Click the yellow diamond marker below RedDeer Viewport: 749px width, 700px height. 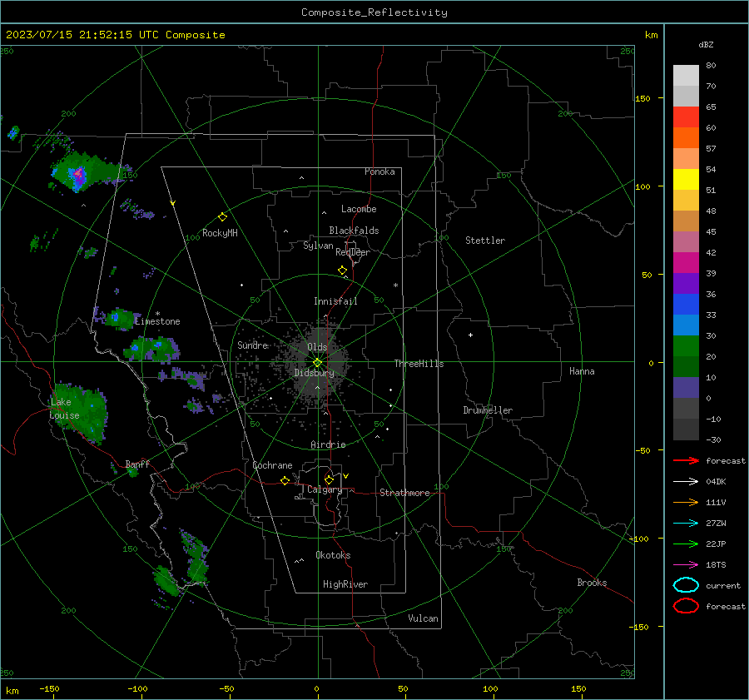[x=342, y=271]
